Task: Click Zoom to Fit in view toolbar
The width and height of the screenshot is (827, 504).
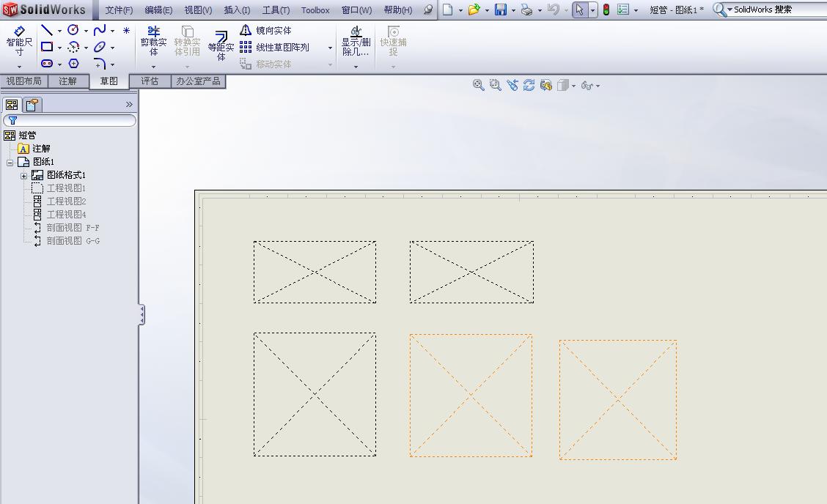Action: click(x=478, y=85)
